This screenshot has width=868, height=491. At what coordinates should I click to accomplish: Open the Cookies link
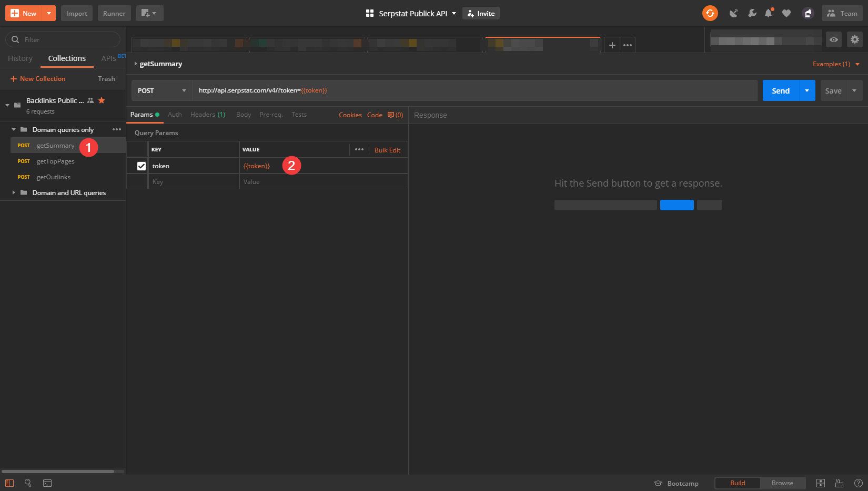pos(350,115)
